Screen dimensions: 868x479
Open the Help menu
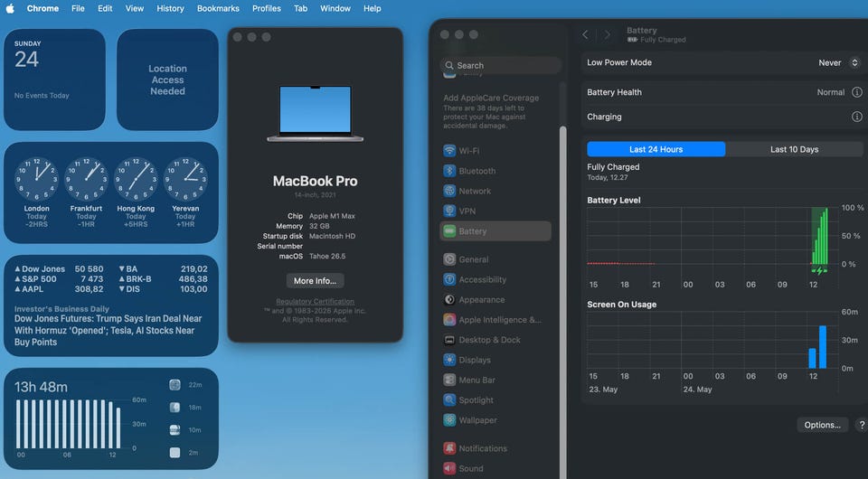[372, 8]
